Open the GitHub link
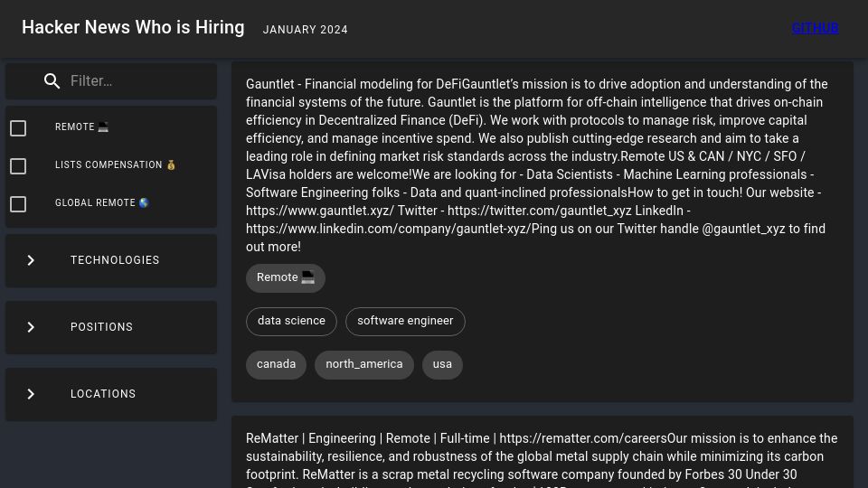The width and height of the screenshot is (868, 488). (x=815, y=28)
